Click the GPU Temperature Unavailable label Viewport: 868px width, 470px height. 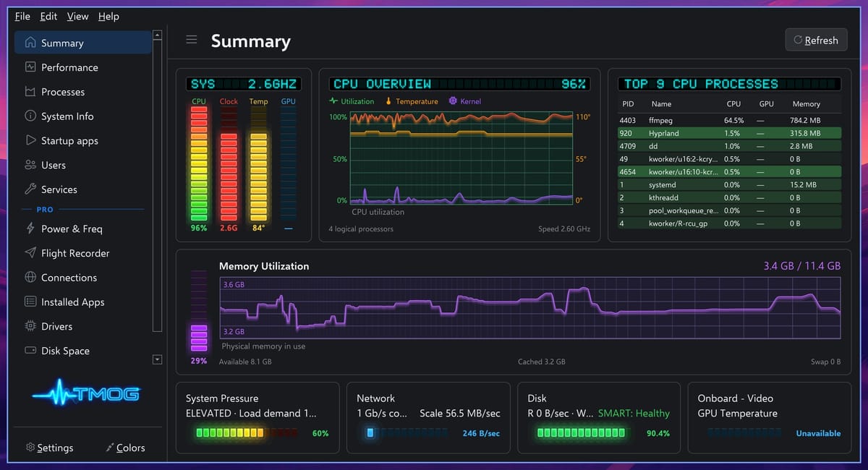818,433
